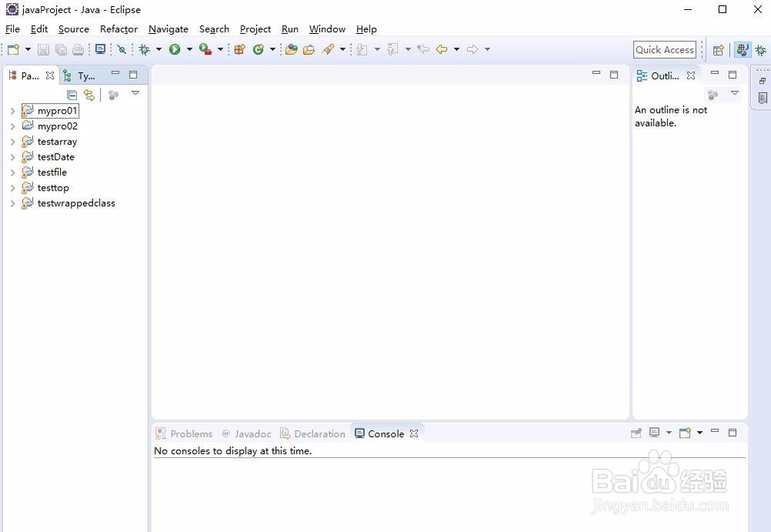
Task: Open the Navigate menu
Action: coord(168,29)
